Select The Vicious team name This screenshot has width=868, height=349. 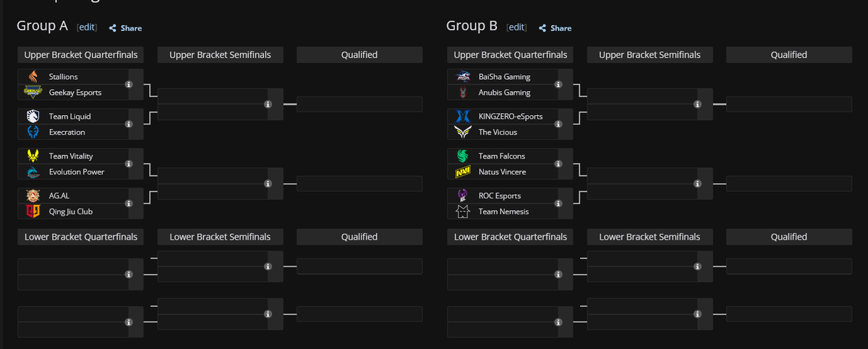tap(498, 133)
